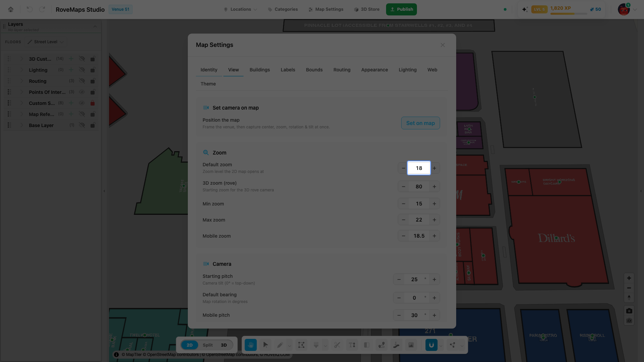This screenshot has width=644, height=362.
Task: Switch to Split view mode
Action: coord(208,345)
